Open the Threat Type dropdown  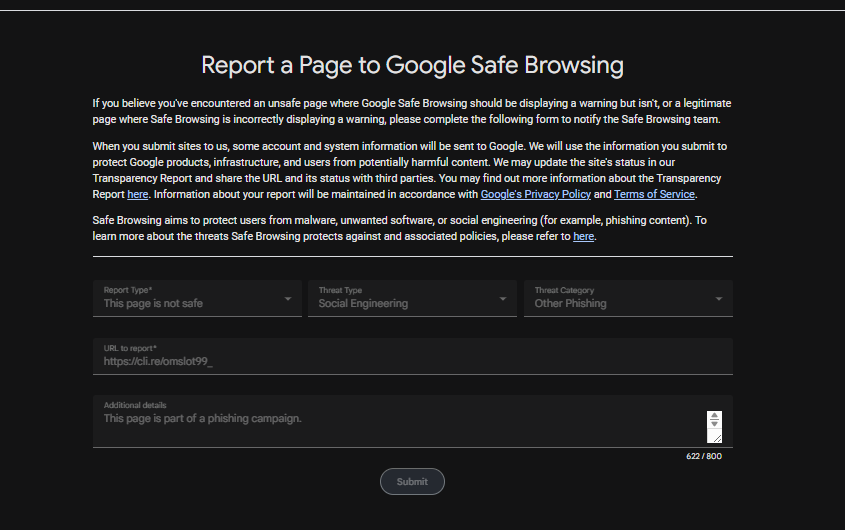click(412, 298)
